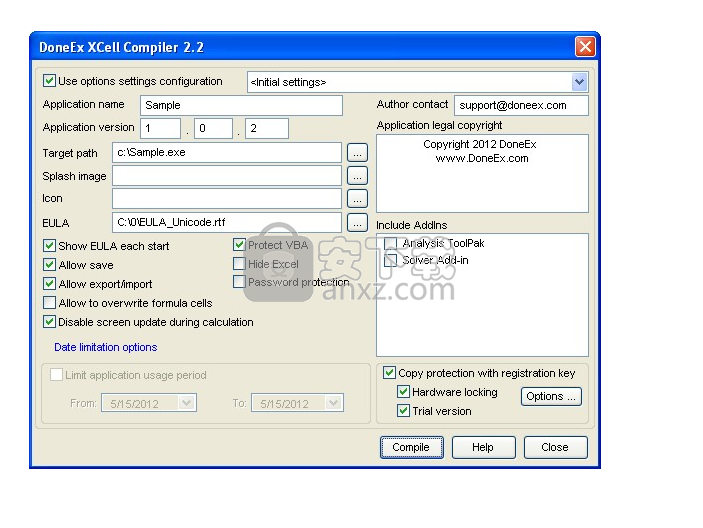
Task: Include the Analysis ToolPak add-in
Action: click(x=391, y=243)
